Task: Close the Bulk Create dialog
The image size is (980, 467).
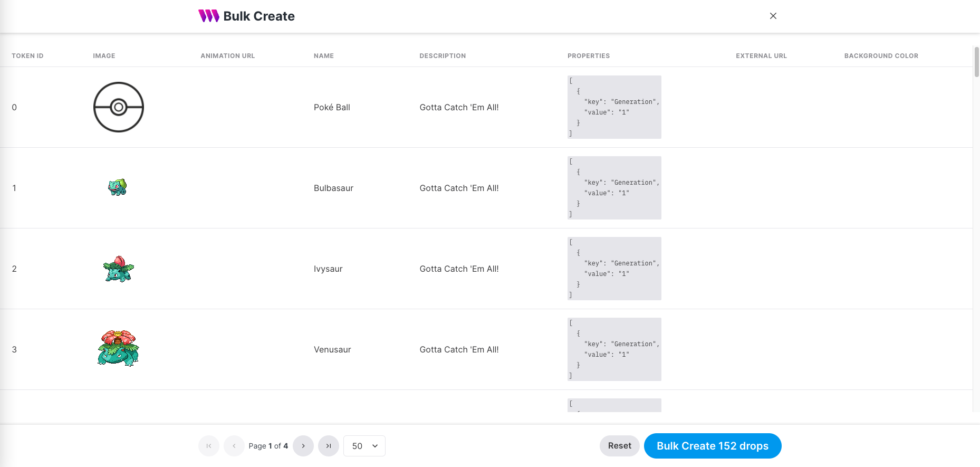Action: [773, 16]
